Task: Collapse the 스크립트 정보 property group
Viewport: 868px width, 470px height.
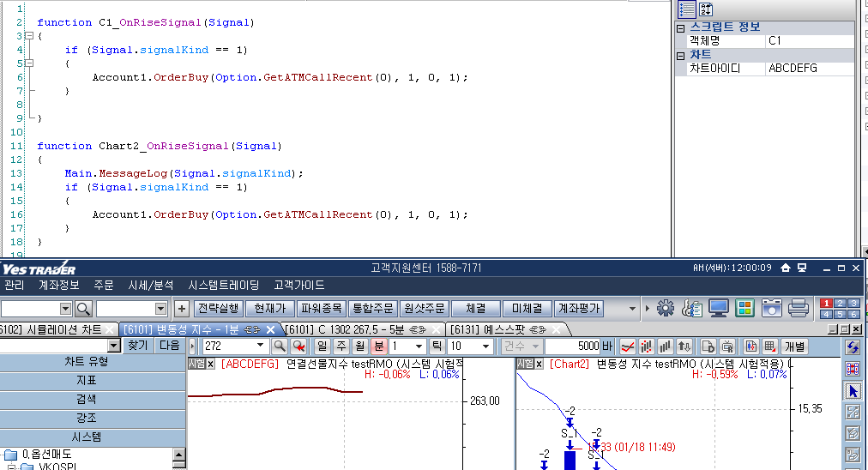Action: tap(680, 27)
